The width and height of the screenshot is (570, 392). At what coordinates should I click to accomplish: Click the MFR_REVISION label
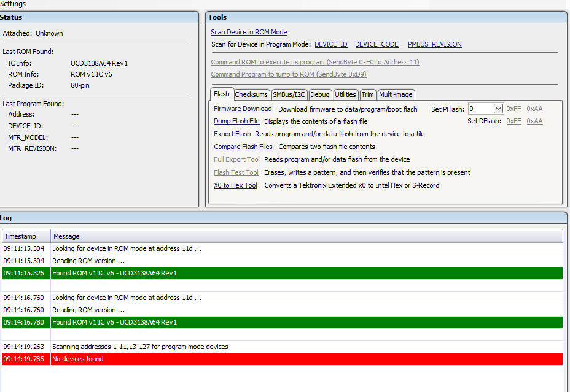33,149
